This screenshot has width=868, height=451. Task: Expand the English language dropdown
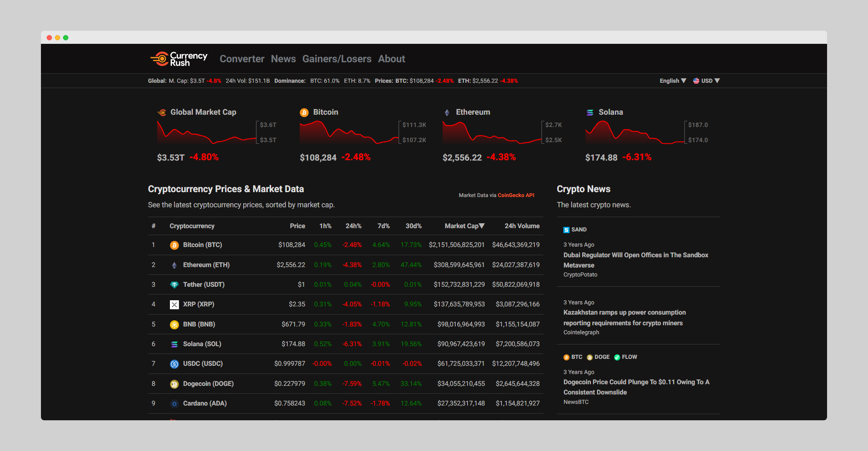673,81
